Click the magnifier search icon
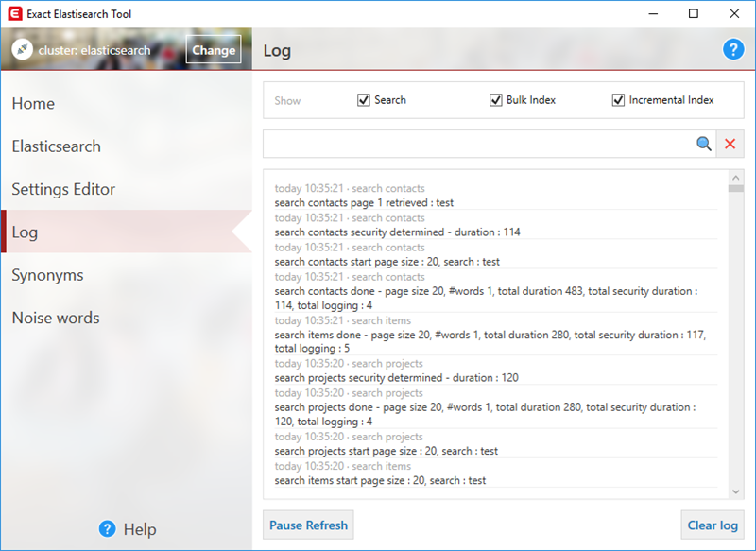Image resolution: width=756 pixels, height=551 pixels. tap(703, 144)
